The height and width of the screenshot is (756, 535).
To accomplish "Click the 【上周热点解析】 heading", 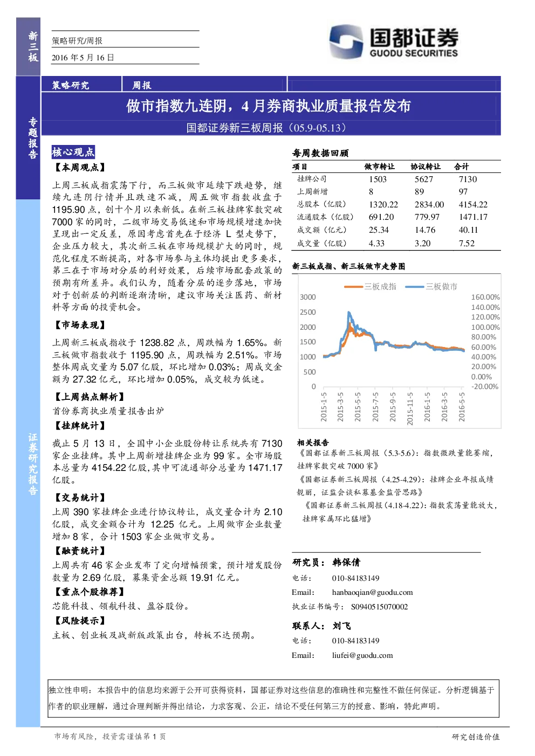I will point(89,397).
